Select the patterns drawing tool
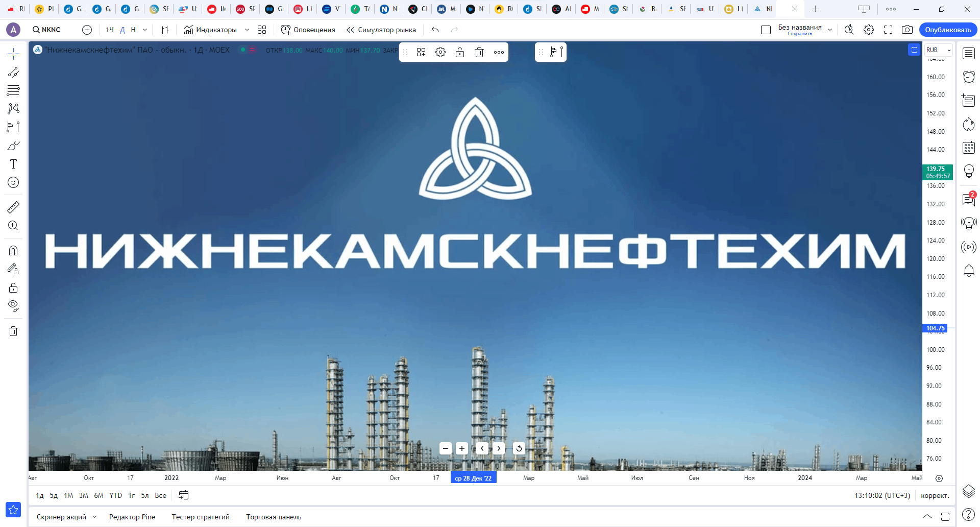The width and height of the screenshot is (980, 527). click(13, 109)
